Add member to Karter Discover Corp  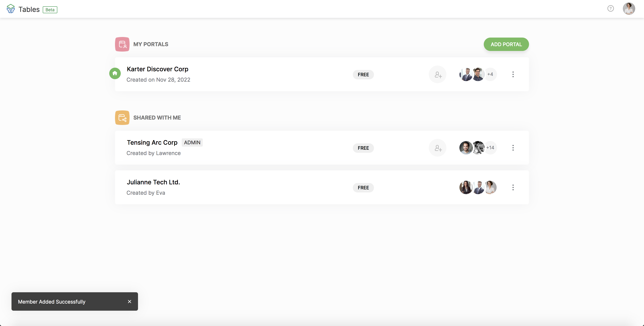pos(438,75)
